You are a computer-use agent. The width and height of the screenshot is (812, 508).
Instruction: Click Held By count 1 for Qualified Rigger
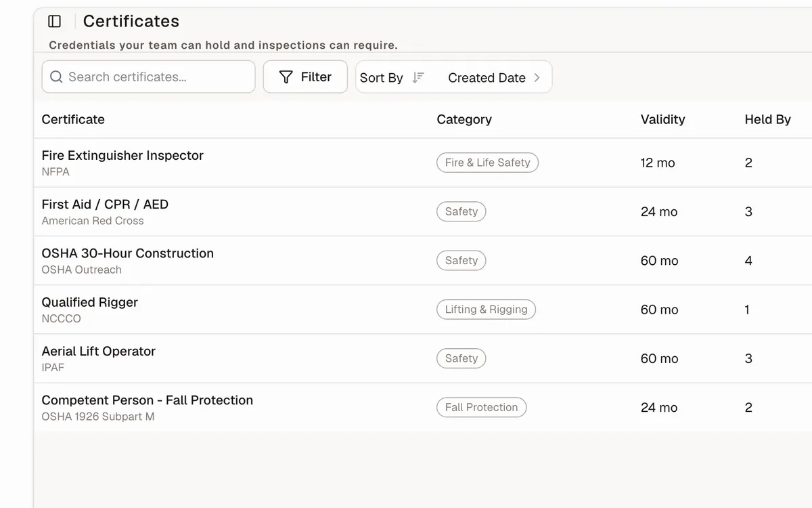click(x=747, y=310)
